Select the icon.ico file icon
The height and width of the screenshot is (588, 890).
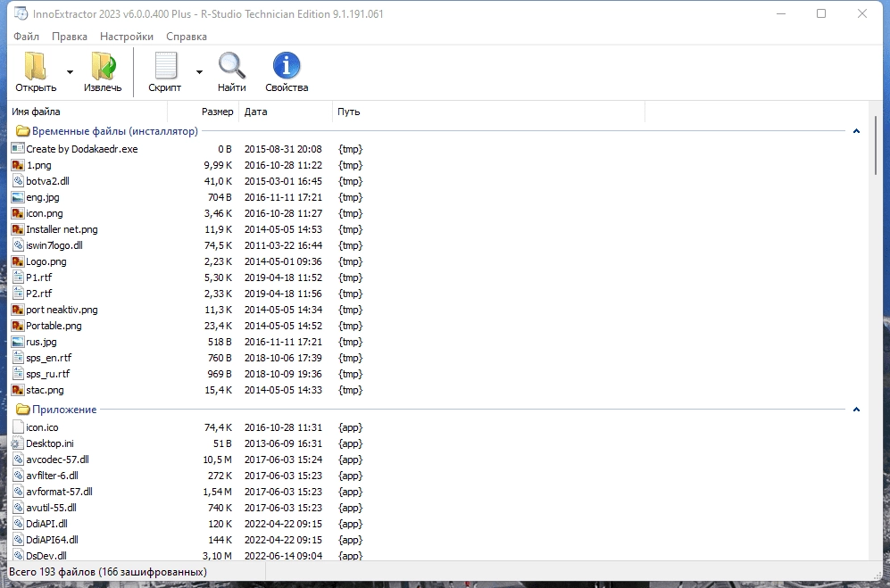tap(18, 427)
